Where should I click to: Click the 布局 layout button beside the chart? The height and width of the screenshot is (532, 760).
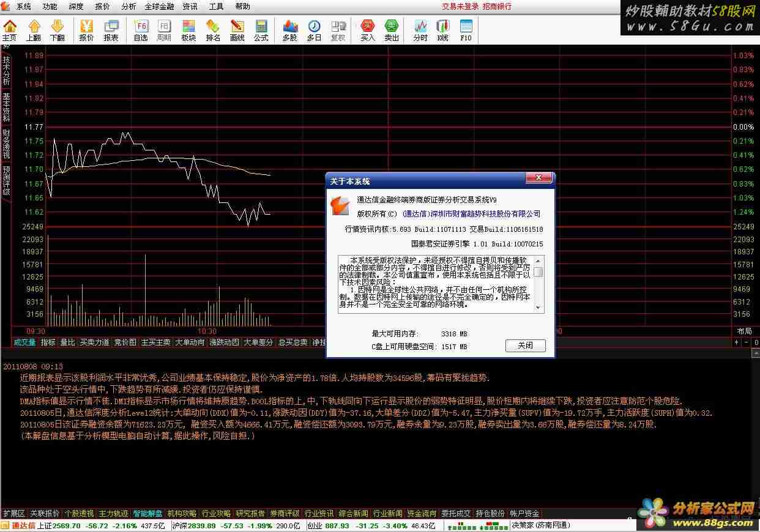pos(745,331)
